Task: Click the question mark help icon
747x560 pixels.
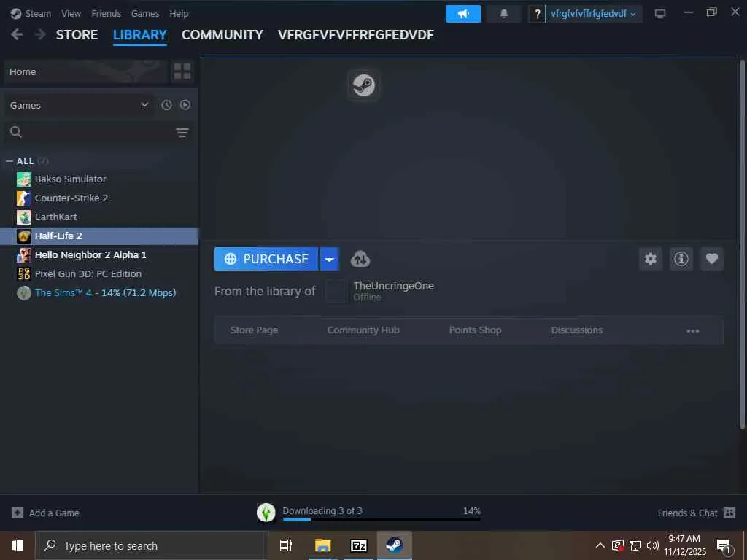Action: 537,14
